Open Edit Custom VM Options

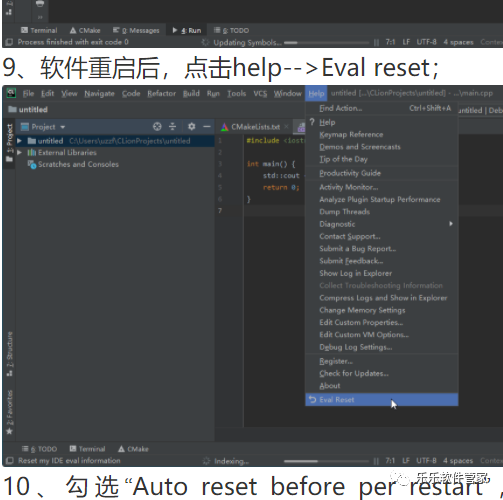382,335
